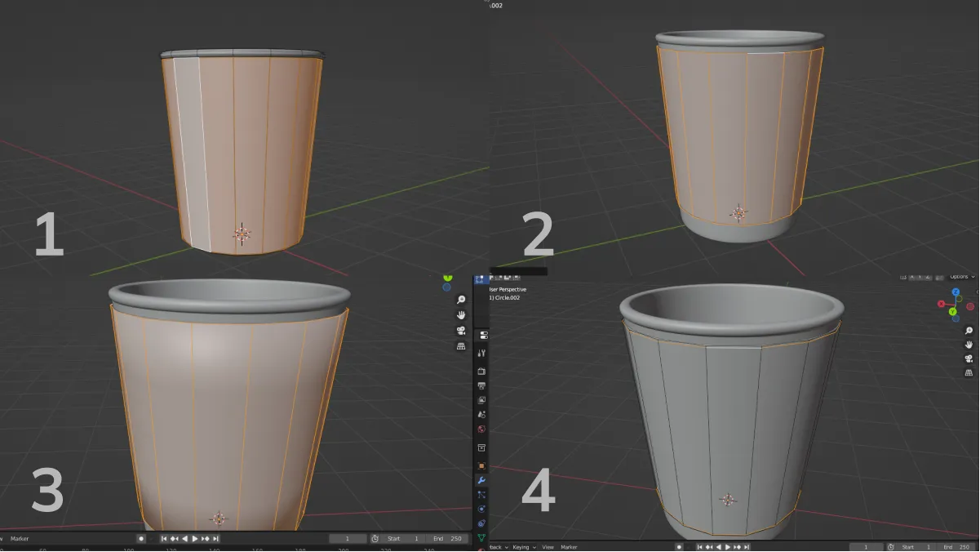Click the red X axis on the gizmo
Screen dimensions: 980x552
coord(941,304)
